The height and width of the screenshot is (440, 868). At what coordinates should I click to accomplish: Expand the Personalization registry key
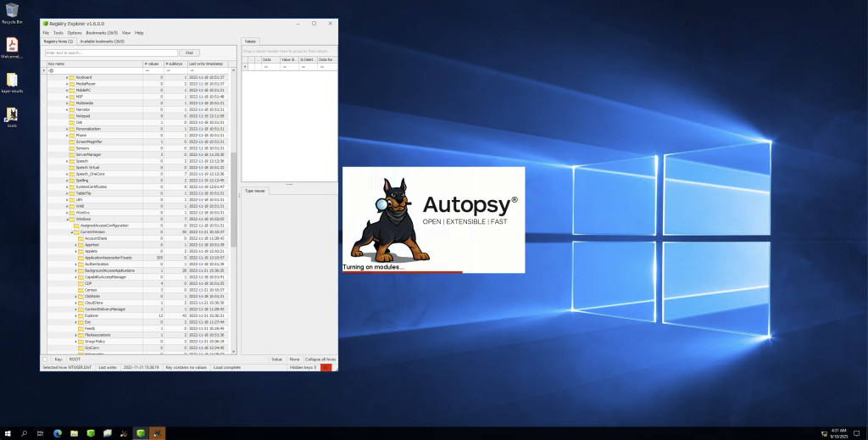pyautogui.click(x=67, y=129)
